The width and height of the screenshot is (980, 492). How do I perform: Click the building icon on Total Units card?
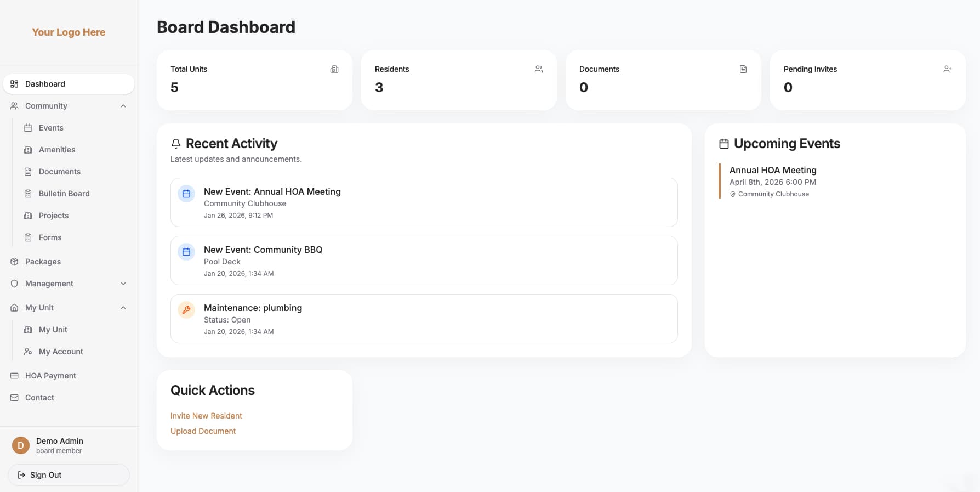[x=334, y=69]
